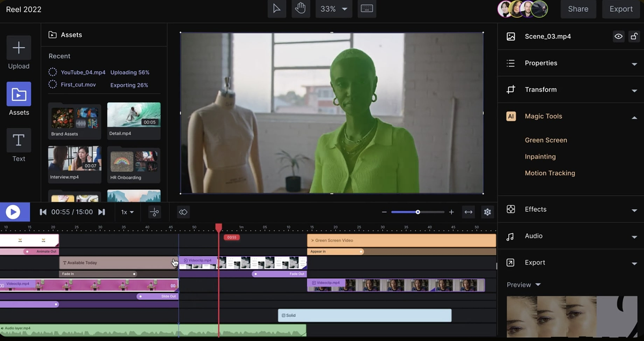
Task: Open the 1x playback speed dropdown
Action: tap(127, 212)
